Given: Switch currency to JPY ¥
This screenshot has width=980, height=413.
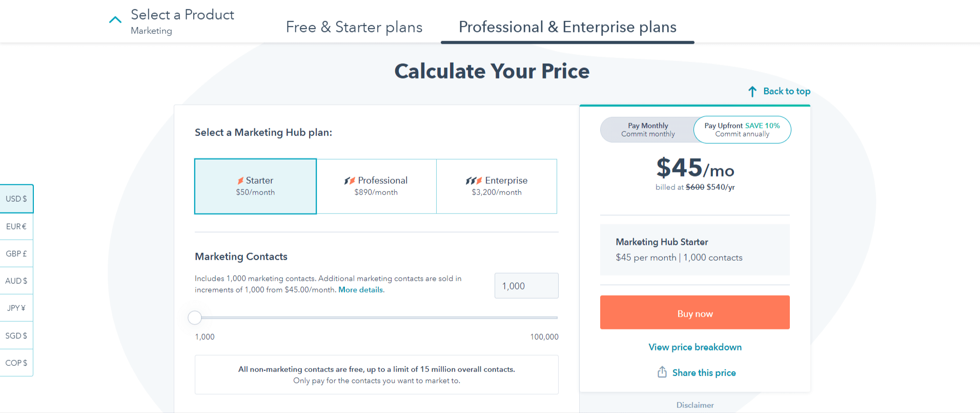Looking at the screenshot, I should (x=16, y=308).
